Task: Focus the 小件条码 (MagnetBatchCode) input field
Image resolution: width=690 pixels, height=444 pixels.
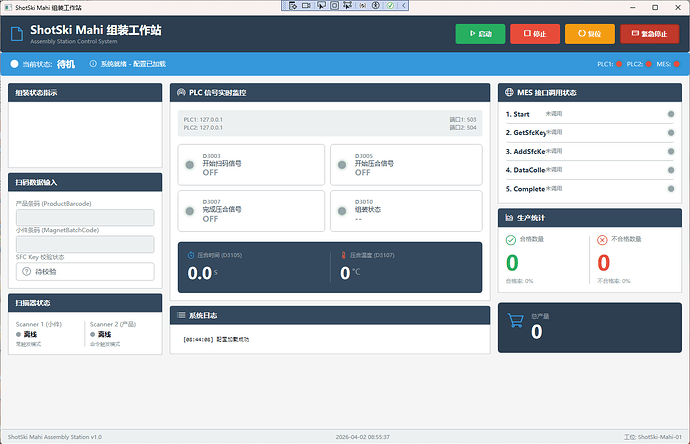Action: tap(85, 244)
